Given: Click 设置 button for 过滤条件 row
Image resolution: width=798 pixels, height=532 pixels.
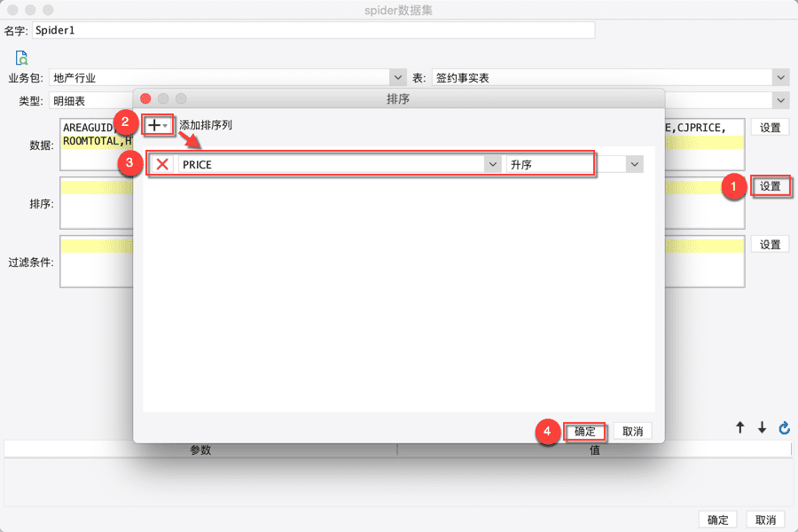Looking at the screenshot, I should pyautogui.click(x=770, y=245).
